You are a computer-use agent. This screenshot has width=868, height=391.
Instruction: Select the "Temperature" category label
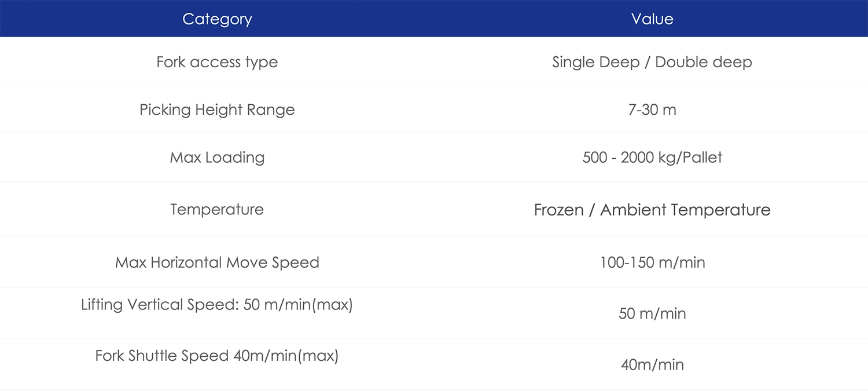click(x=217, y=209)
